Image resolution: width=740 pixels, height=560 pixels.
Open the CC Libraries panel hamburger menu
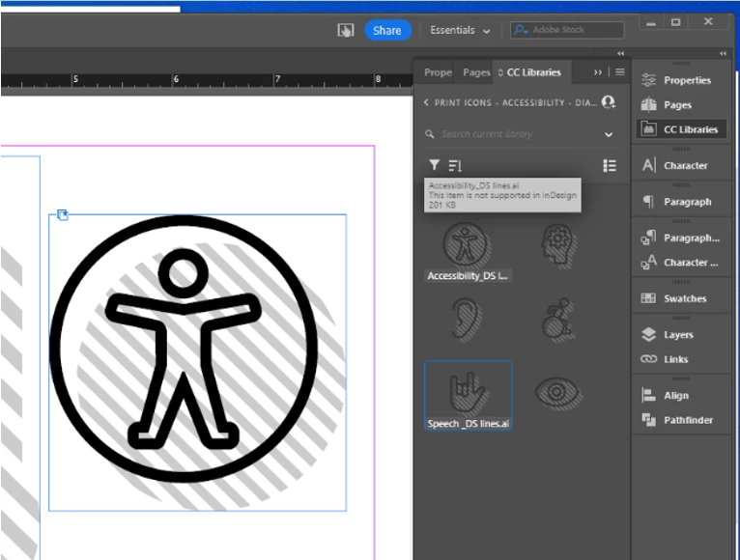620,71
